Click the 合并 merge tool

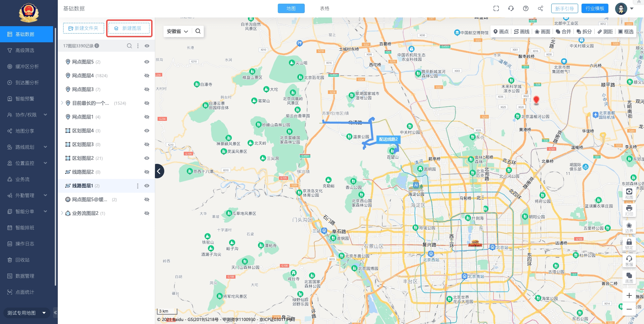[x=563, y=32]
